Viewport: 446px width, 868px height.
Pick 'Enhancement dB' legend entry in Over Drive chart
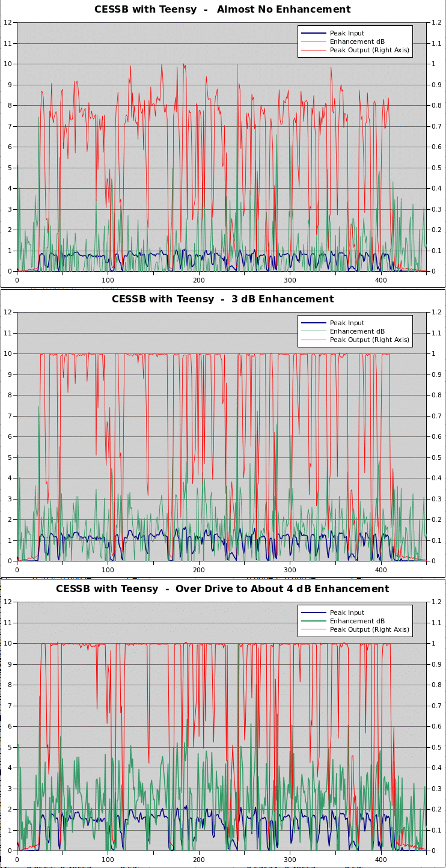(x=357, y=622)
